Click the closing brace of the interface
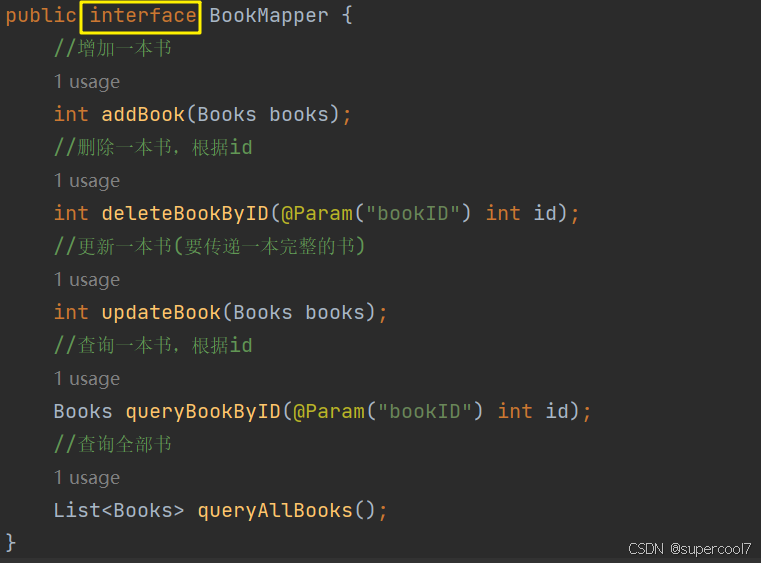This screenshot has height=563, width=761. pyautogui.click(x=11, y=542)
